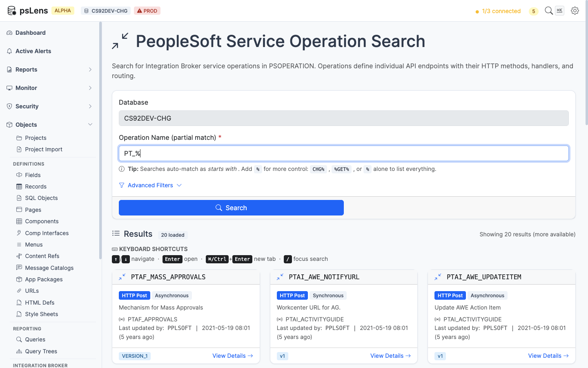Image resolution: width=588 pixels, height=368 pixels.
Task: Click the Workcenter URL for AG. description
Action: (309, 307)
